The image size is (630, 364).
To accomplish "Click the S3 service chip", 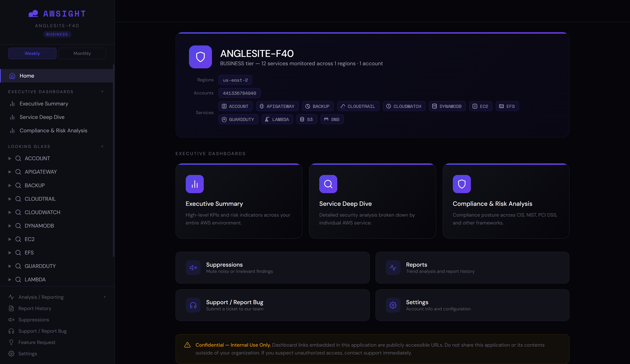I will coord(307,119).
